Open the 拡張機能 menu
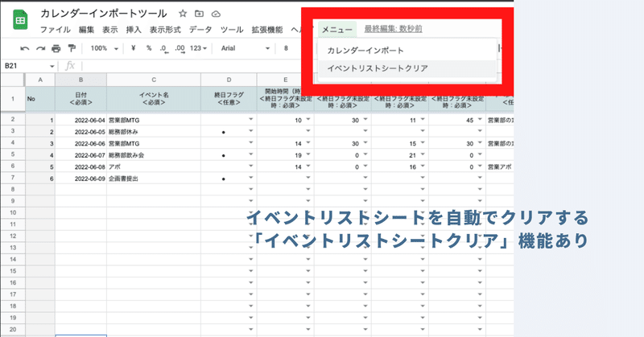The height and width of the screenshot is (337, 644). pyautogui.click(x=267, y=30)
